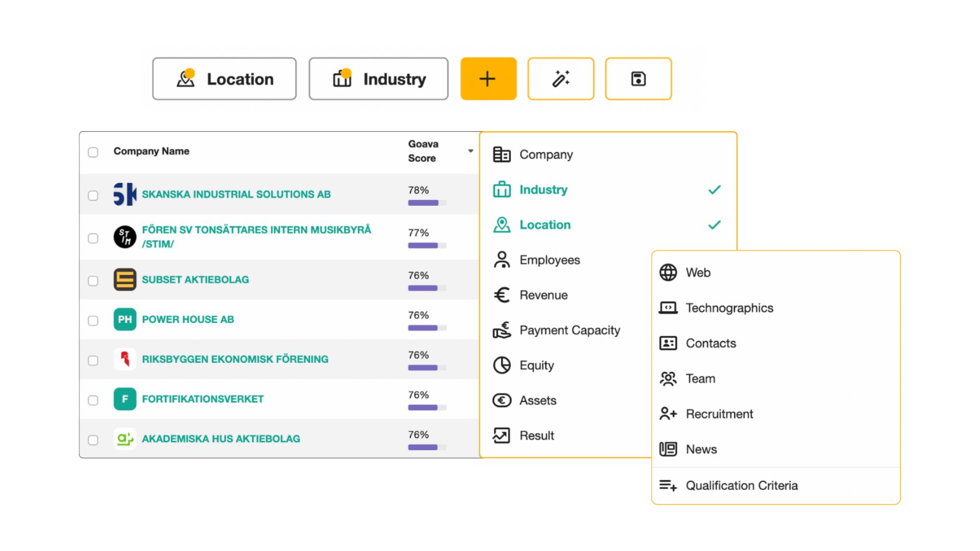Image resolution: width=980 pixels, height=551 pixels.
Task: Click the PH Power House logo
Action: pyautogui.click(x=125, y=319)
